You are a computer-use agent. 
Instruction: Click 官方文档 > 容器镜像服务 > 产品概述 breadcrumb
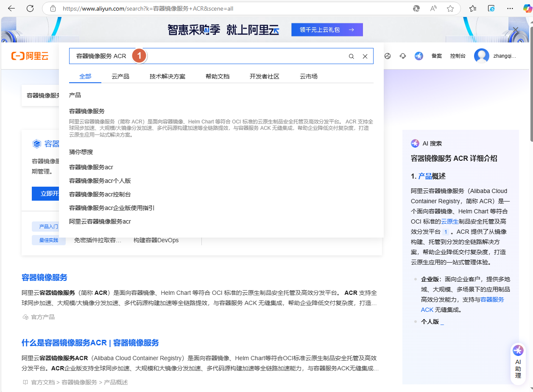(79, 383)
